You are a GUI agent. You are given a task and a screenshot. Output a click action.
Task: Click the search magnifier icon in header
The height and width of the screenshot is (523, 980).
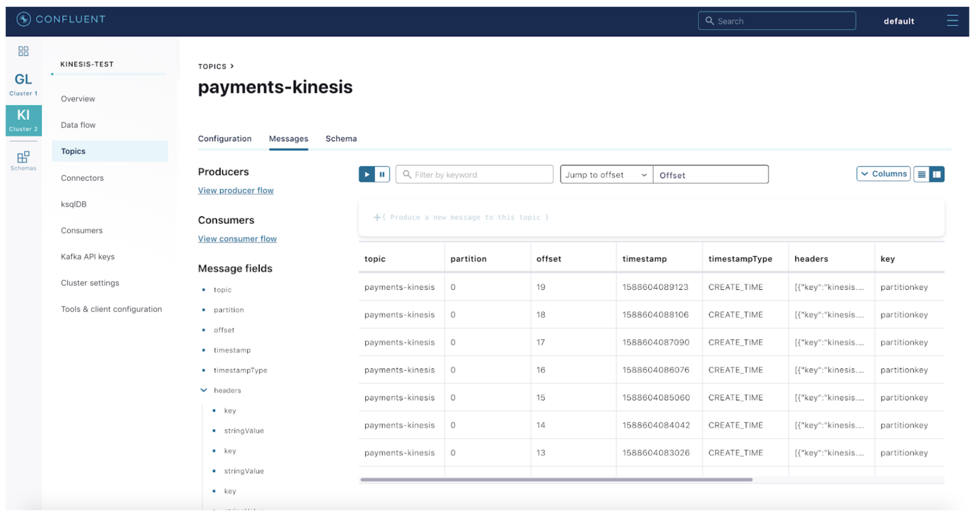709,21
